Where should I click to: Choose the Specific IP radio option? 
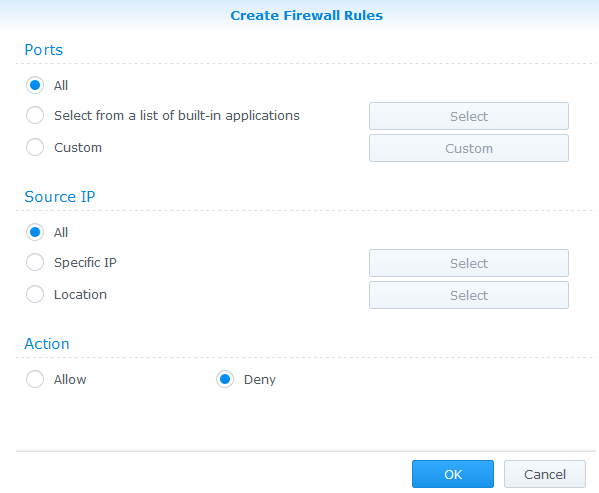(35, 262)
